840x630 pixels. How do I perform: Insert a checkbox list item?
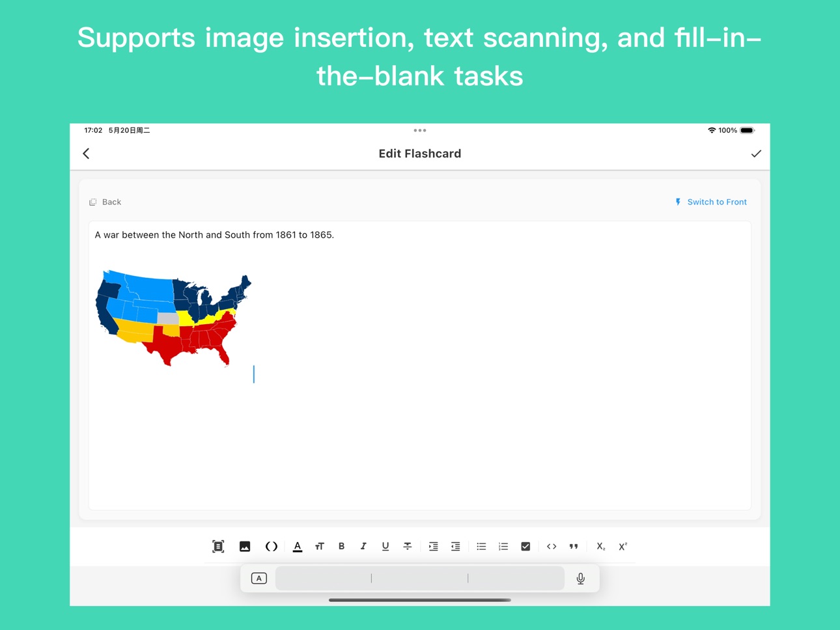click(x=525, y=547)
